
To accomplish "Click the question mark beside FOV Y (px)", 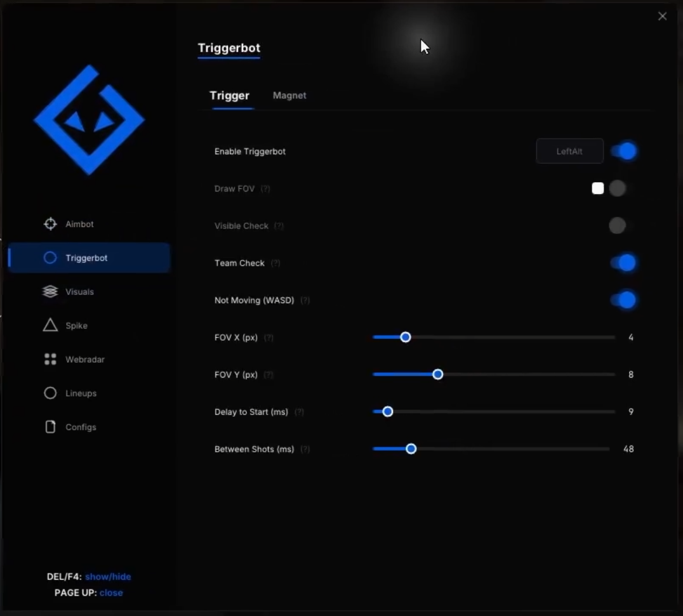I will coord(269,375).
